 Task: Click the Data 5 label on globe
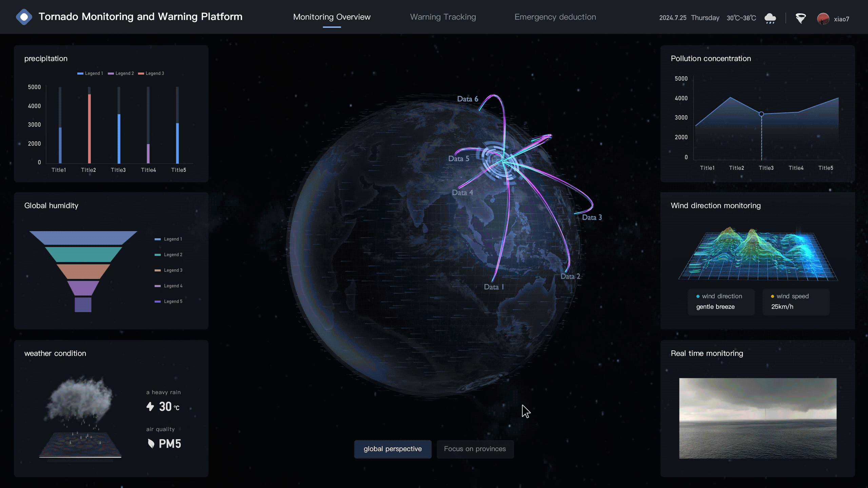coord(459,159)
